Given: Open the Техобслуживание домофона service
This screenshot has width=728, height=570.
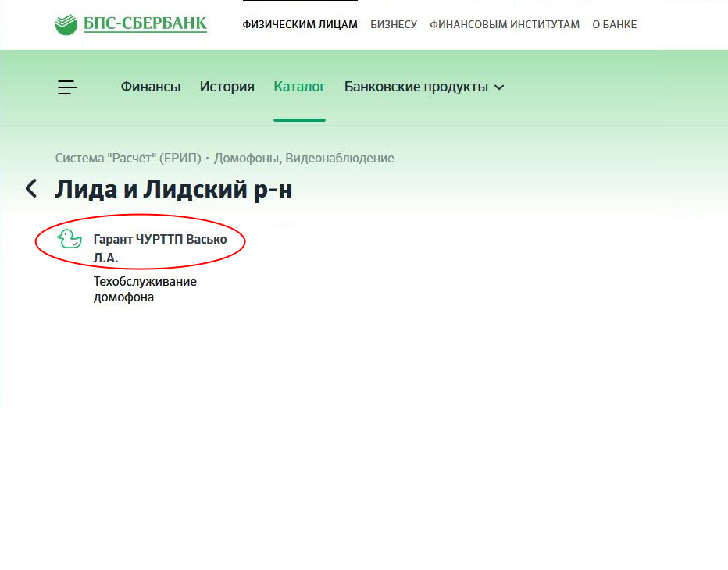Looking at the screenshot, I should 145,289.
